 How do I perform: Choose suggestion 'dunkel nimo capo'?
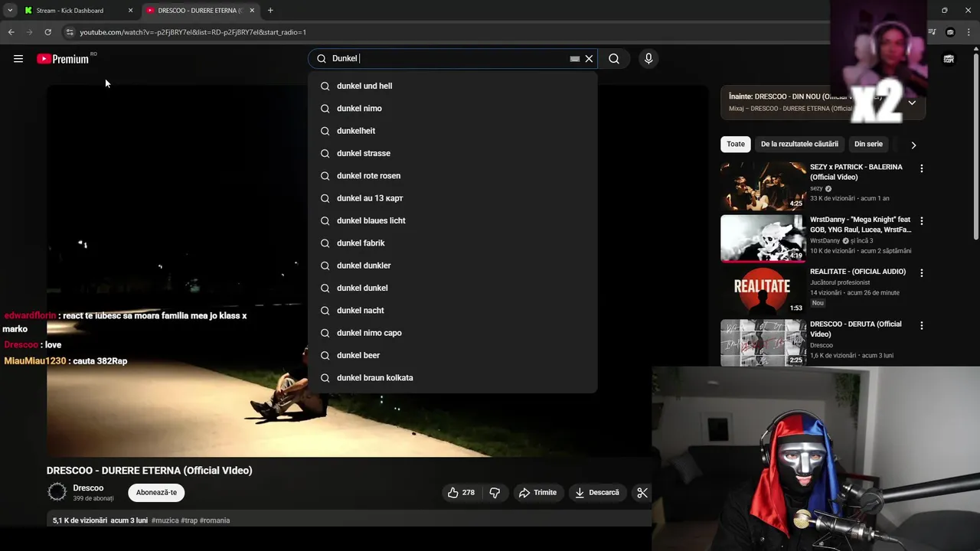point(452,333)
